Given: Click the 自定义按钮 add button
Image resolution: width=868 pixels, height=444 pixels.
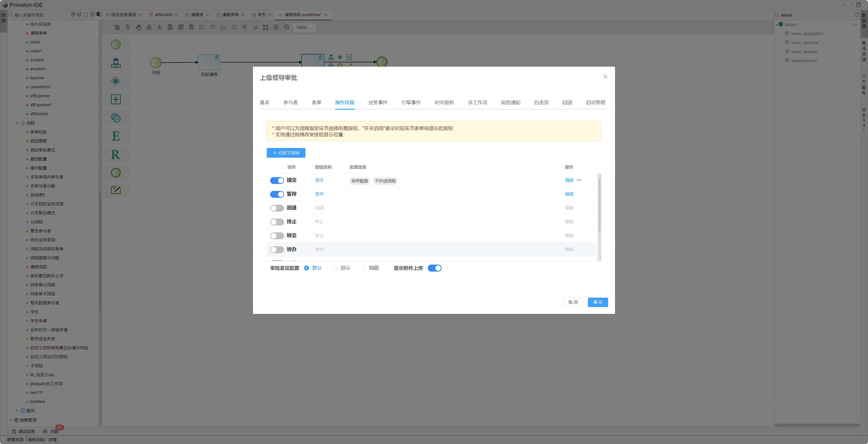Looking at the screenshot, I should click(286, 153).
